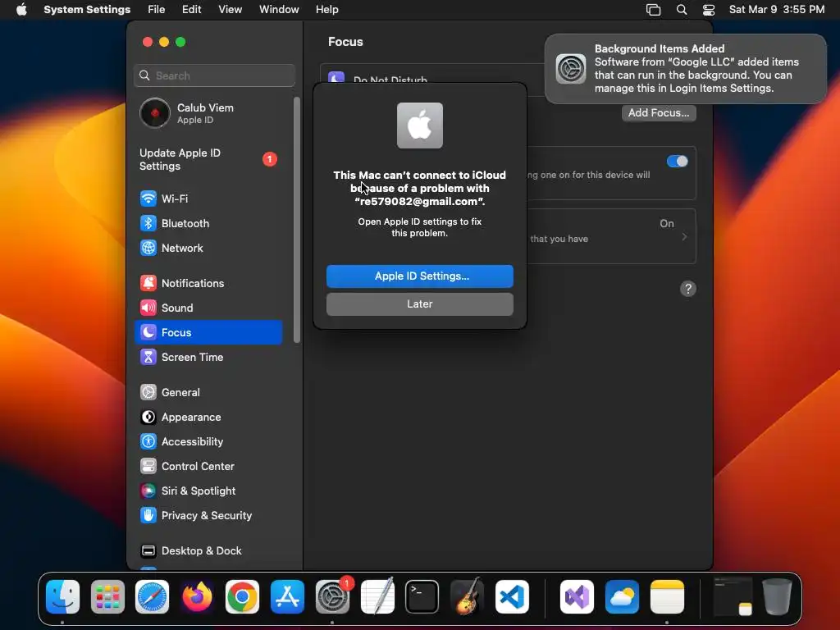
Task: Expand the Focus Status row chevron
Action: click(684, 237)
